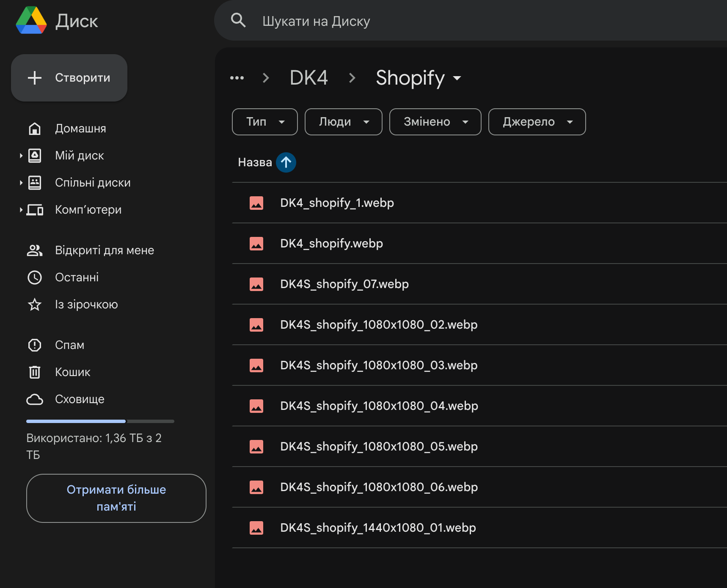The height and width of the screenshot is (588, 727).
Task: Select the Мій диск sidebar icon
Action: coord(35,155)
